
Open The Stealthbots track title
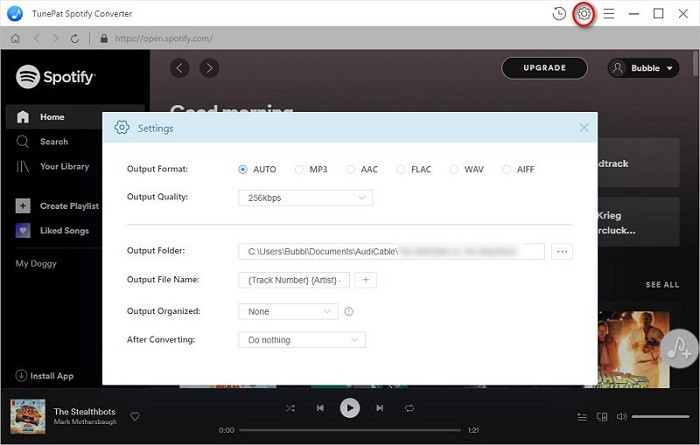(x=84, y=412)
